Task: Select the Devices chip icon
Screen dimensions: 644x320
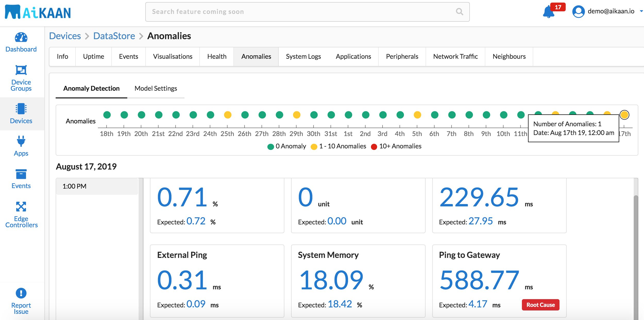Action: tap(21, 109)
